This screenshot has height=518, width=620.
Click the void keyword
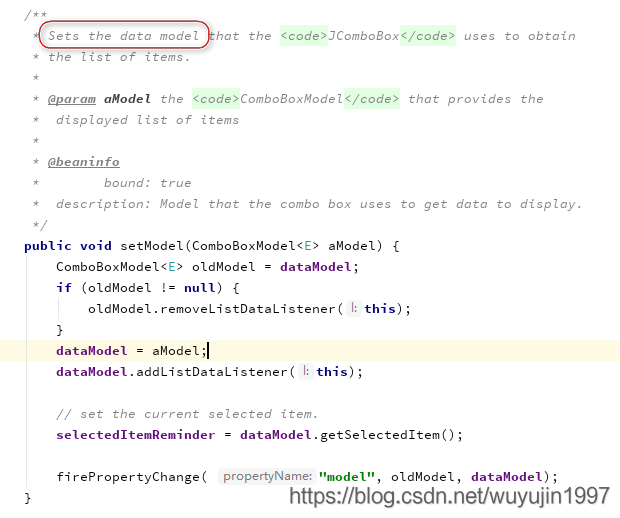96,246
